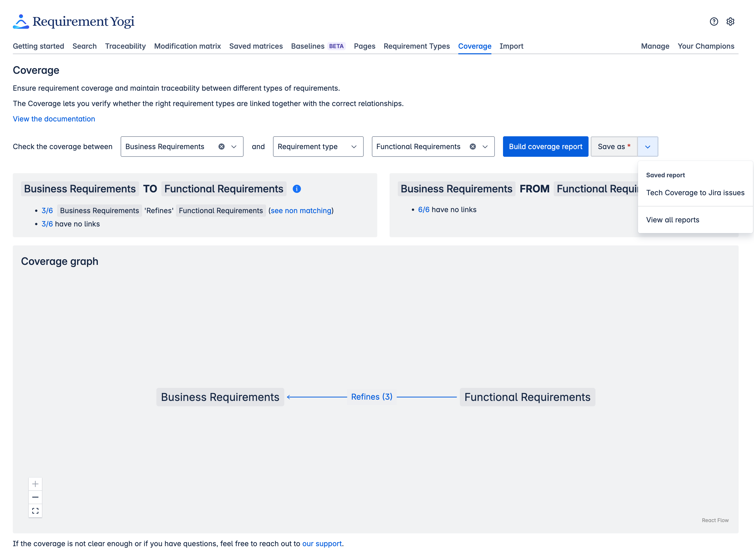
Task: Click the see non matching link
Action: click(x=301, y=211)
